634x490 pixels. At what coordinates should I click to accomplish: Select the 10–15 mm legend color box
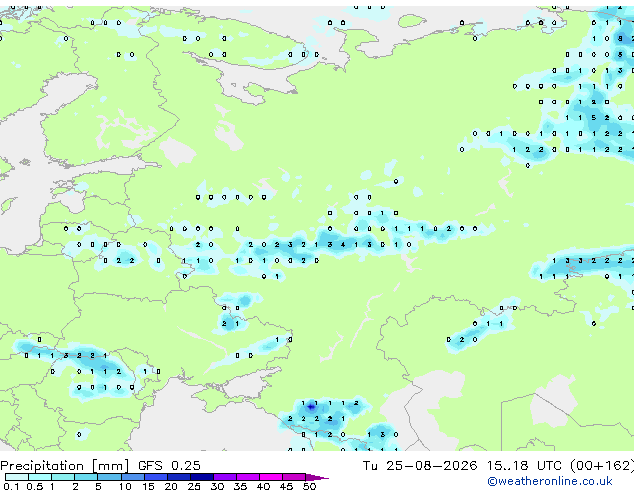pos(133,477)
